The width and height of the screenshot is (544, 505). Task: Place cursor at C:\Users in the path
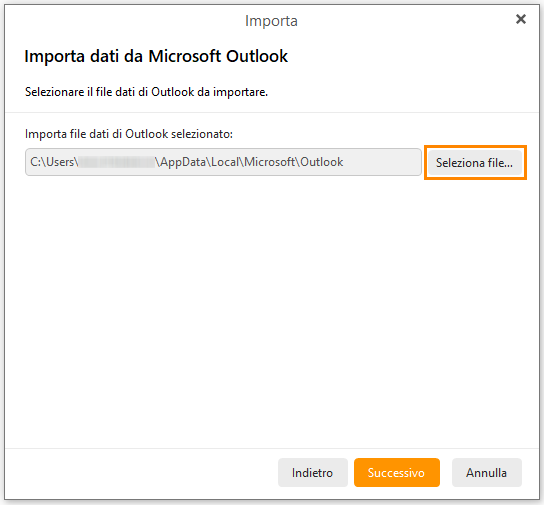[x=52, y=162]
